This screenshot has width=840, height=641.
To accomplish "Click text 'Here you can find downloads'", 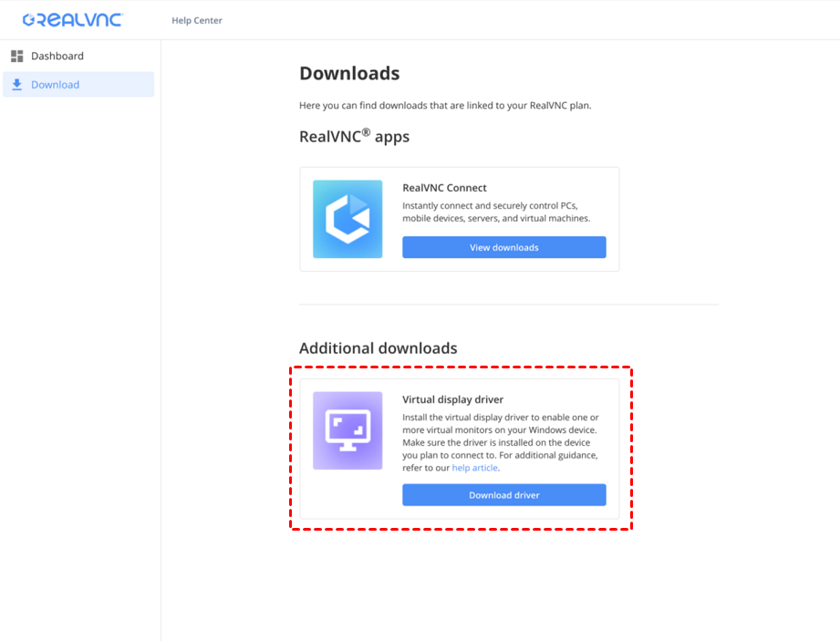I will [x=363, y=106].
